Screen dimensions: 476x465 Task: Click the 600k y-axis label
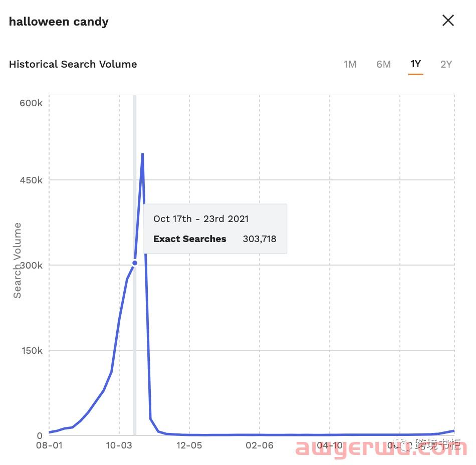tap(31, 103)
